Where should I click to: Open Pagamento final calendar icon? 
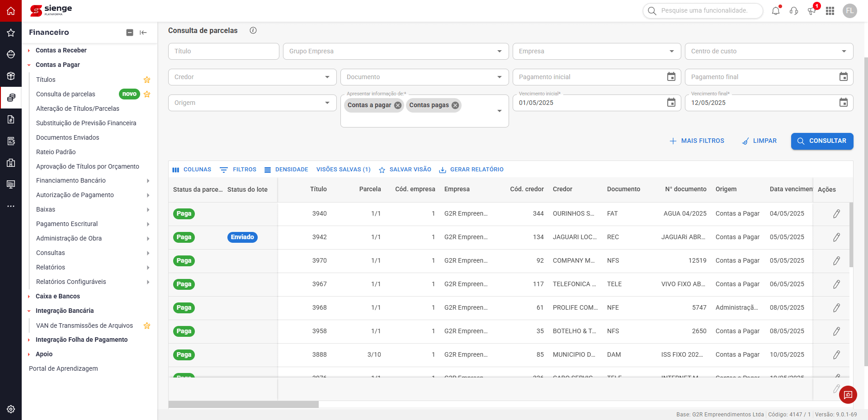tap(844, 77)
